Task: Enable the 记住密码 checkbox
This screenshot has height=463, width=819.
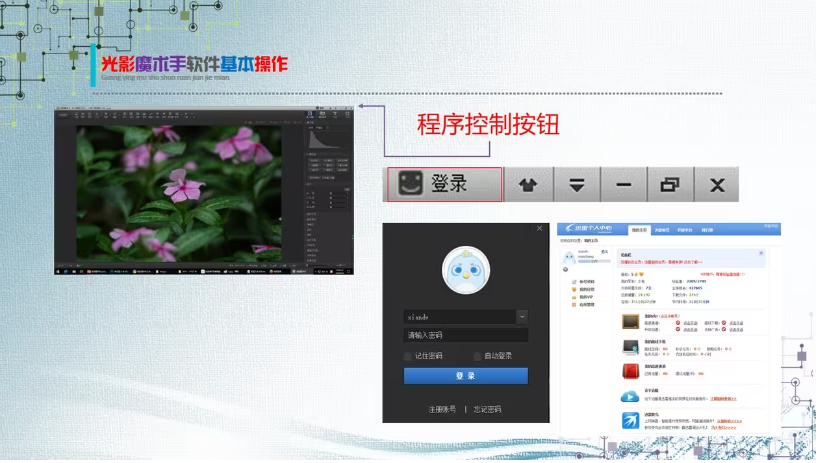Action: [408, 356]
